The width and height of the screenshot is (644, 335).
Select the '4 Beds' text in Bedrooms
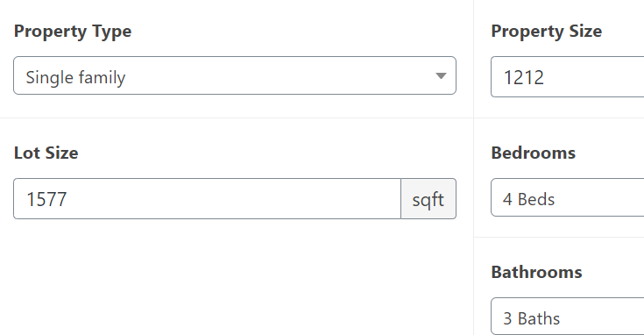(528, 199)
